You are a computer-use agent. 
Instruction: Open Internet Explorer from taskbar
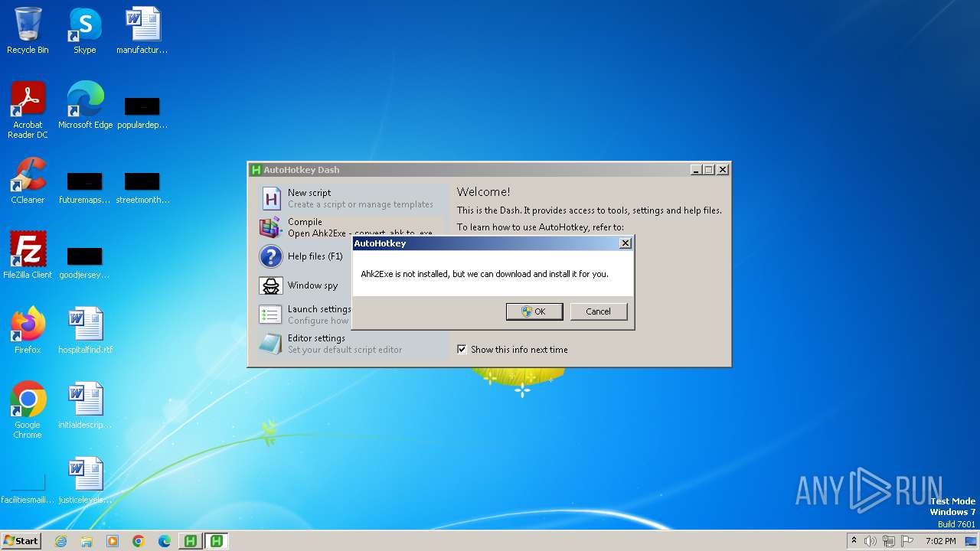click(60, 541)
